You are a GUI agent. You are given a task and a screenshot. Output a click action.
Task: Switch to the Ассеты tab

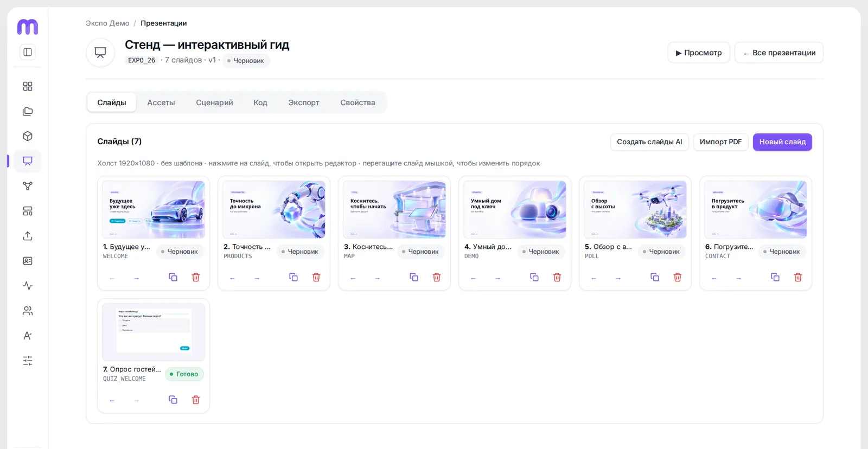[161, 102]
